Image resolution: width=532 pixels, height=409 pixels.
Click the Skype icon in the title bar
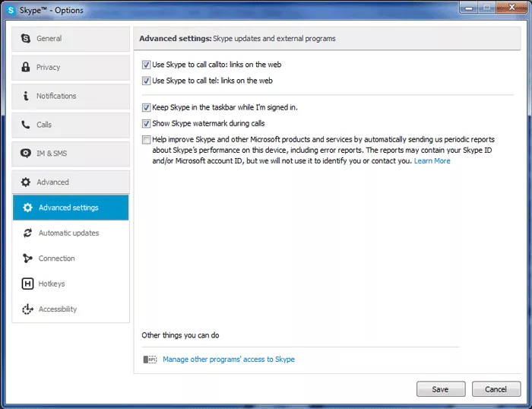(11, 10)
